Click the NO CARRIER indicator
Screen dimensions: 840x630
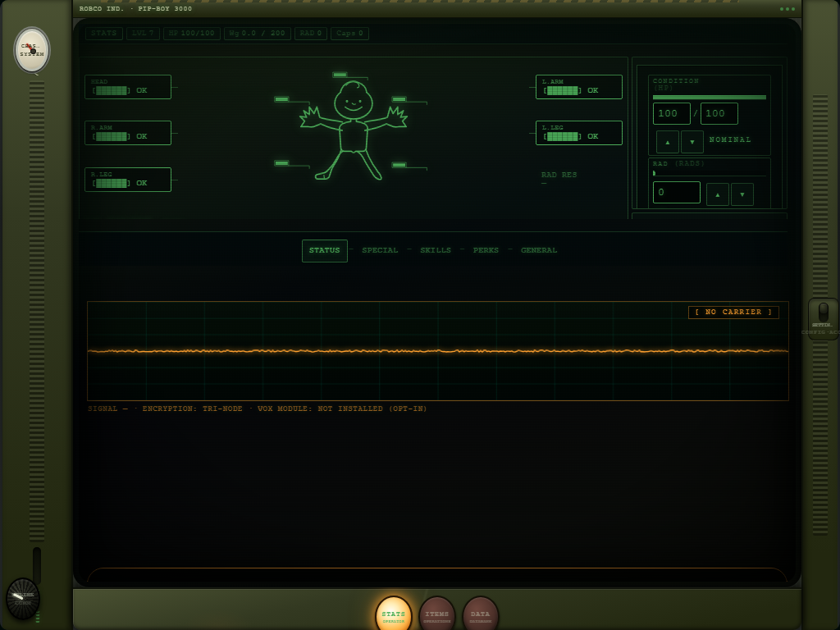(x=733, y=313)
